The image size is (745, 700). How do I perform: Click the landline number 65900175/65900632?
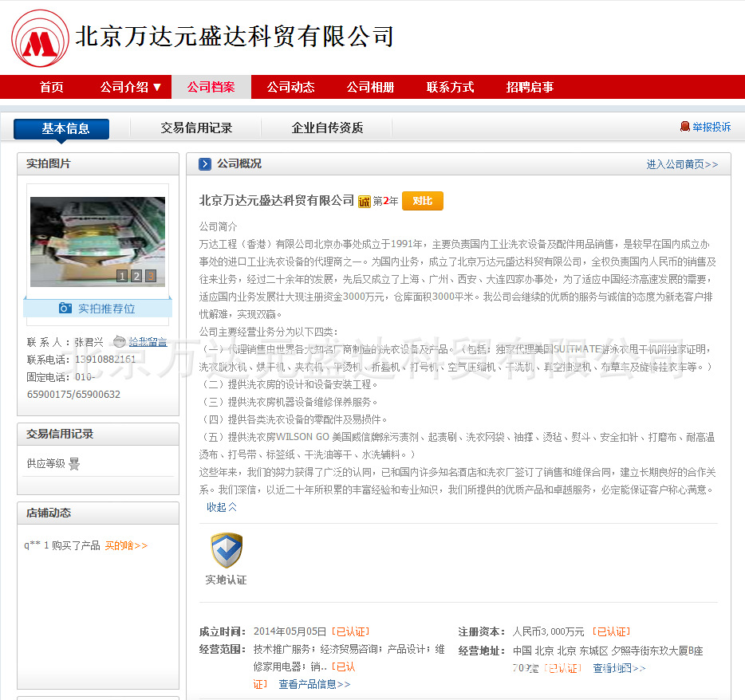click(x=73, y=395)
